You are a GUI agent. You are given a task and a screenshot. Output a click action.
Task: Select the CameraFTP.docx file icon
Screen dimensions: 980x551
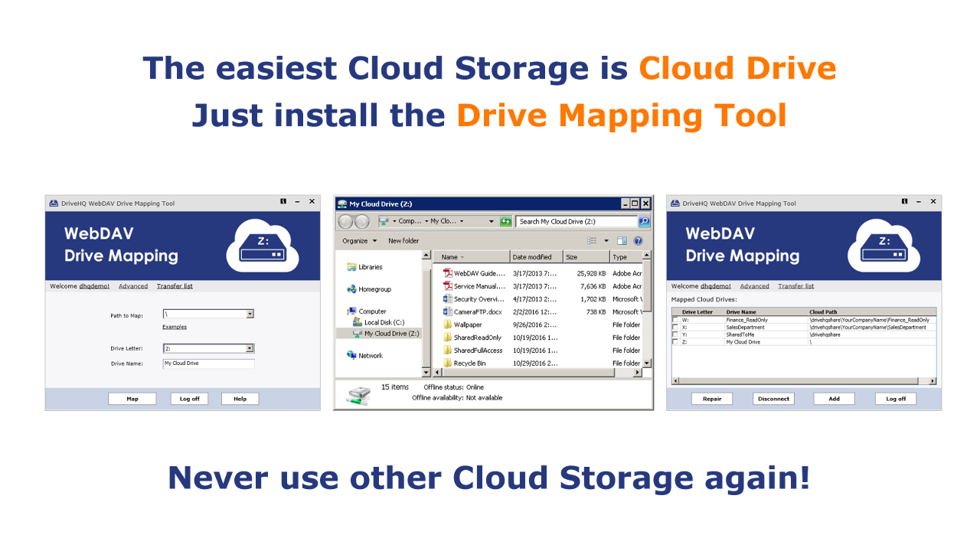(x=448, y=311)
